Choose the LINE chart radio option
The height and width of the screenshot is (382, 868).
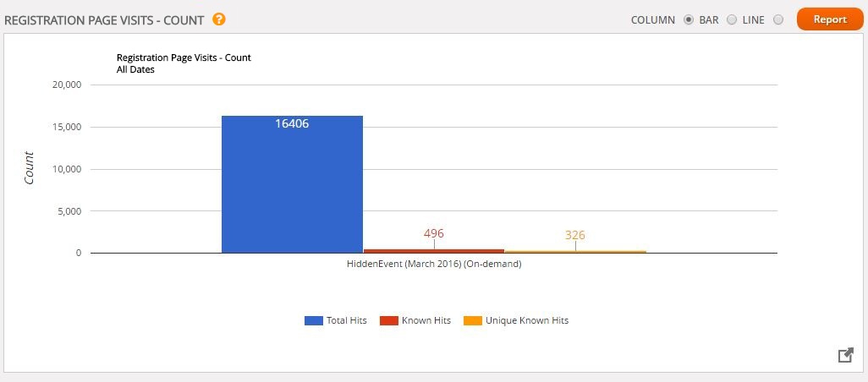[x=777, y=20]
